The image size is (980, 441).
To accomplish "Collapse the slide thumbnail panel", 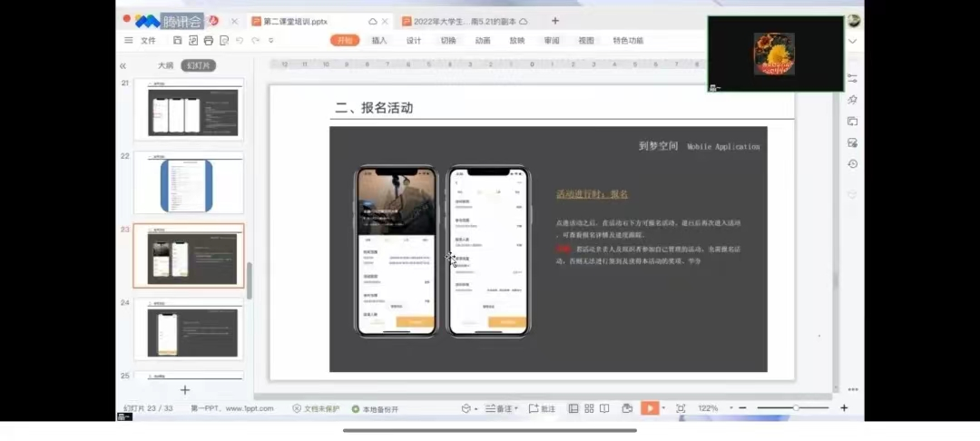I will pos(122,65).
